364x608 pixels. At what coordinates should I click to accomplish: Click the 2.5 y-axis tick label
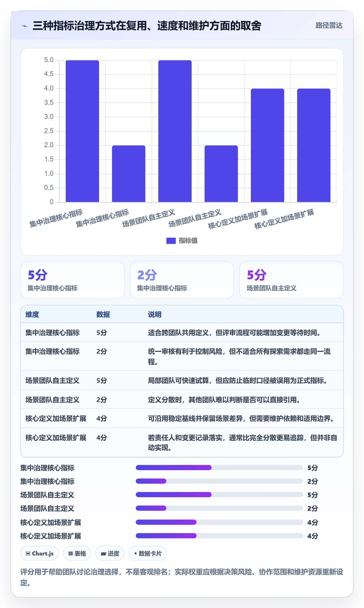coord(49,131)
